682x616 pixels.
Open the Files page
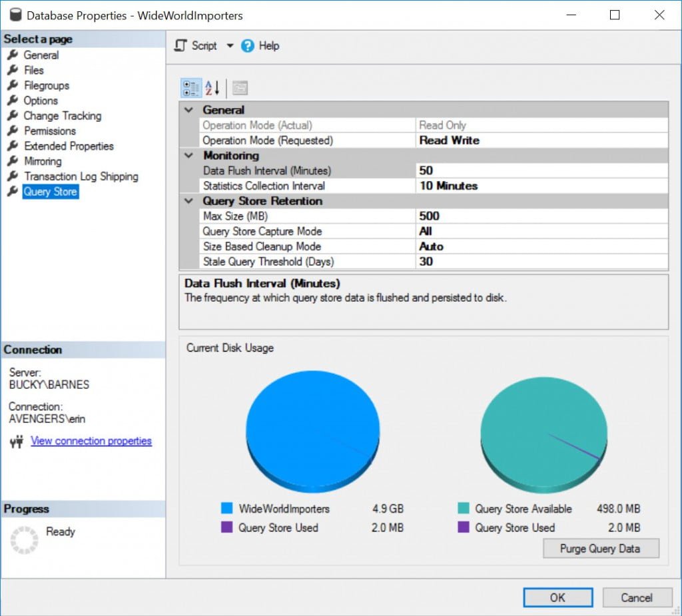(x=34, y=71)
